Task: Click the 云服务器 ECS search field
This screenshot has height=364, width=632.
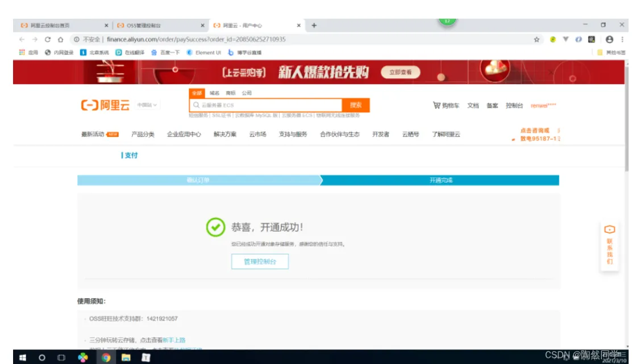Action: point(265,105)
